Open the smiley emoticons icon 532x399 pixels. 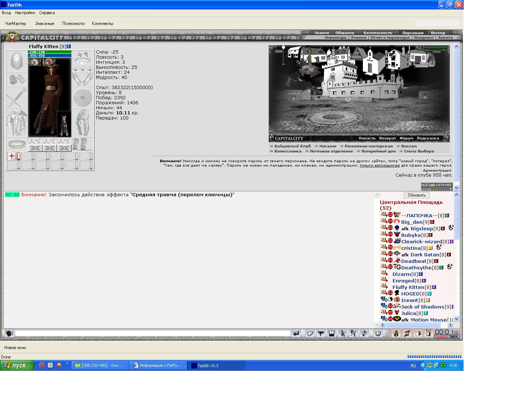(x=378, y=333)
